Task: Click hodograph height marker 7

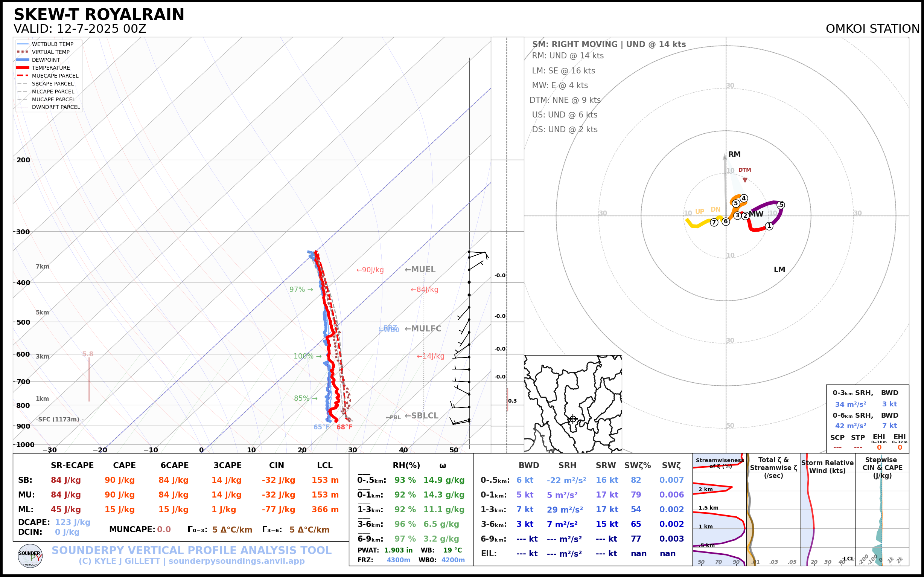Action: [714, 223]
